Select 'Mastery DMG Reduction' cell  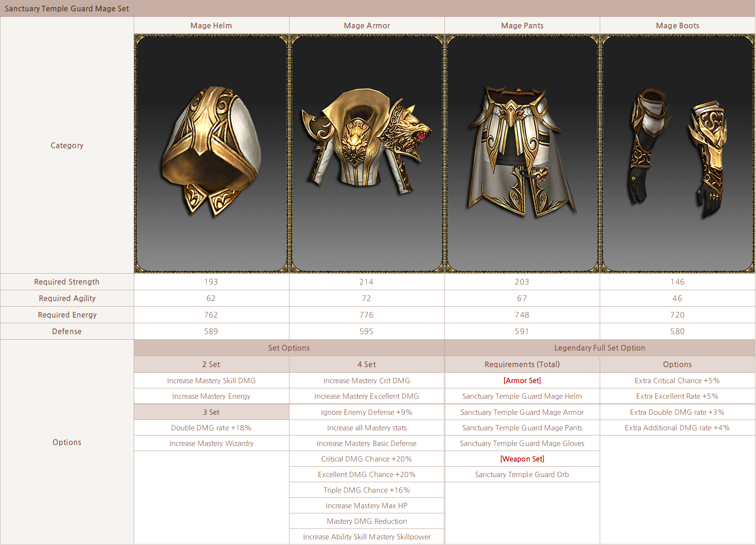(366, 521)
